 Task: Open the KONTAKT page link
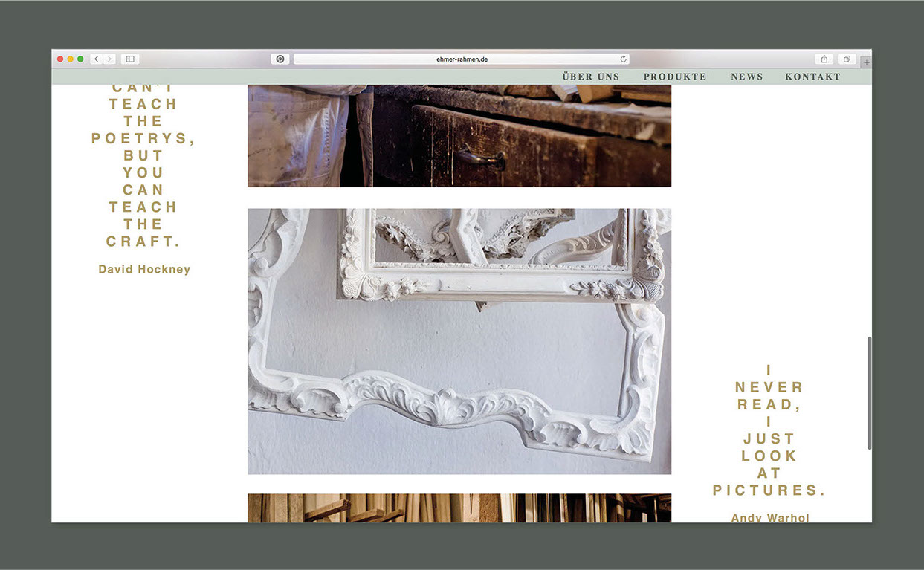click(x=812, y=77)
